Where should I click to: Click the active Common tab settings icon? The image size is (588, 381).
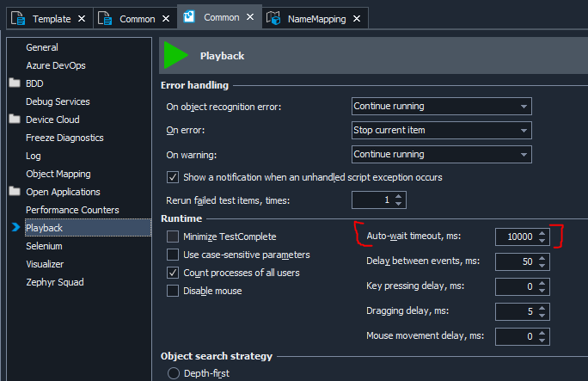pyautogui.click(x=189, y=16)
